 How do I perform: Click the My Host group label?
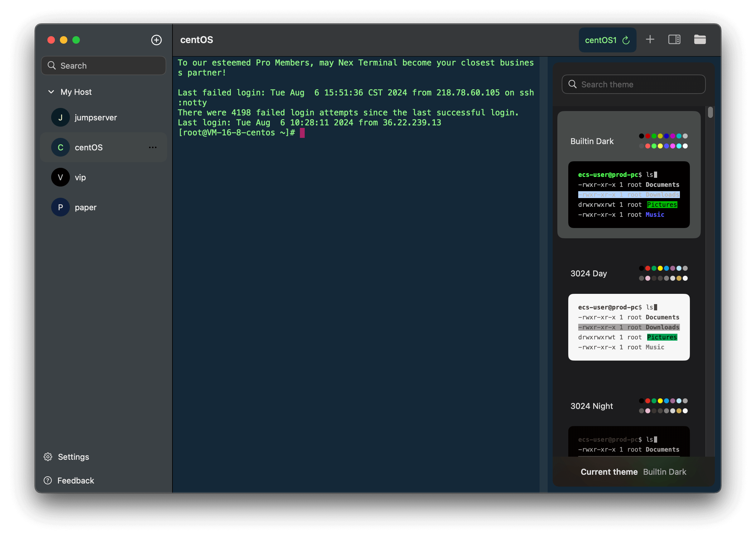tap(76, 92)
